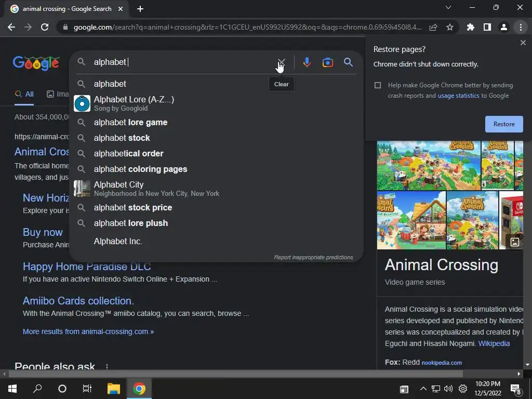
Task: Open the Wikipedia link in knowledge panel
Action: pos(494,344)
